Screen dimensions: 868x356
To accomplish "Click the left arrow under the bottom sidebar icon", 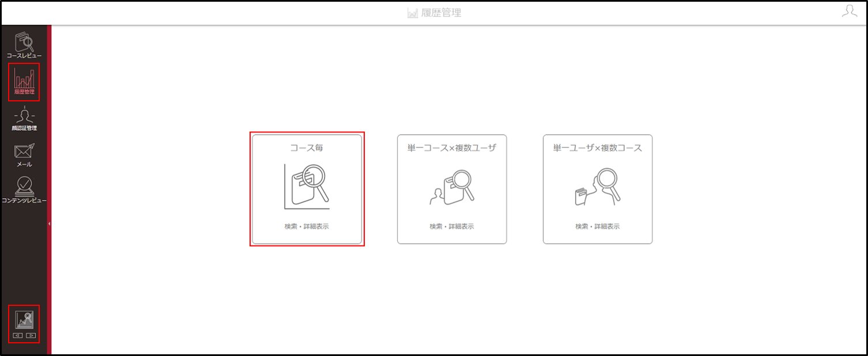I will (x=18, y=335).
